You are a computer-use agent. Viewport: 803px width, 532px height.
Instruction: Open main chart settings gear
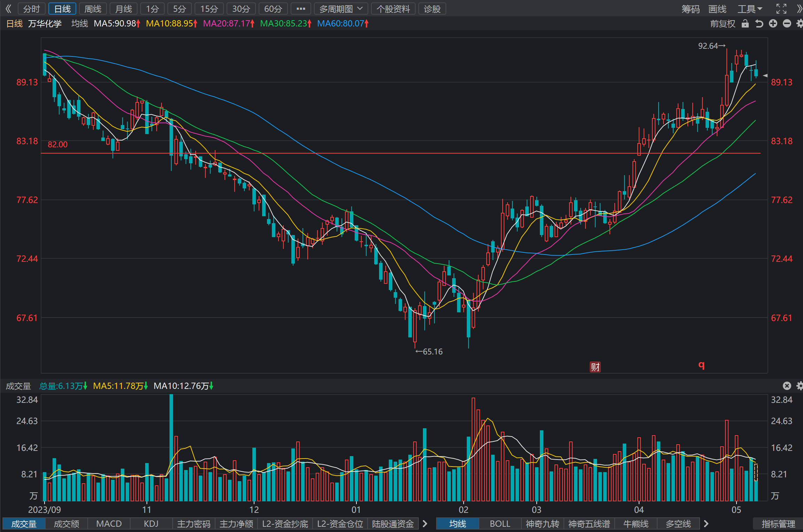(x=800, y=24)
